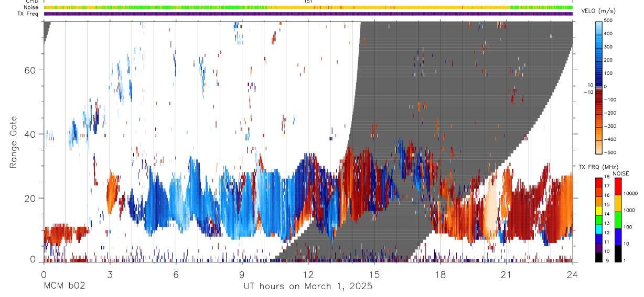Select the red segment of TX FRQ legend
Screen dimensions: 644x297
point(599,183)
